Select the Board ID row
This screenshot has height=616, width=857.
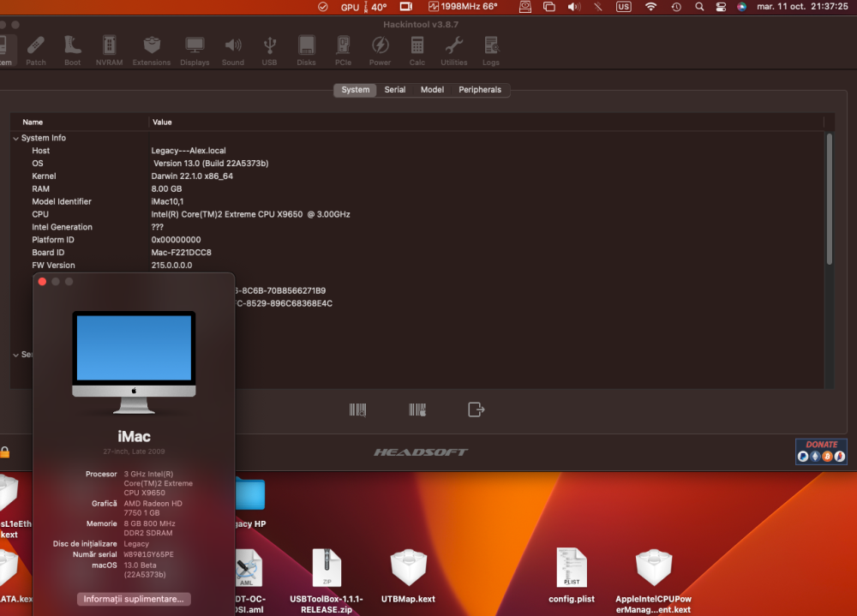(417, 253)
